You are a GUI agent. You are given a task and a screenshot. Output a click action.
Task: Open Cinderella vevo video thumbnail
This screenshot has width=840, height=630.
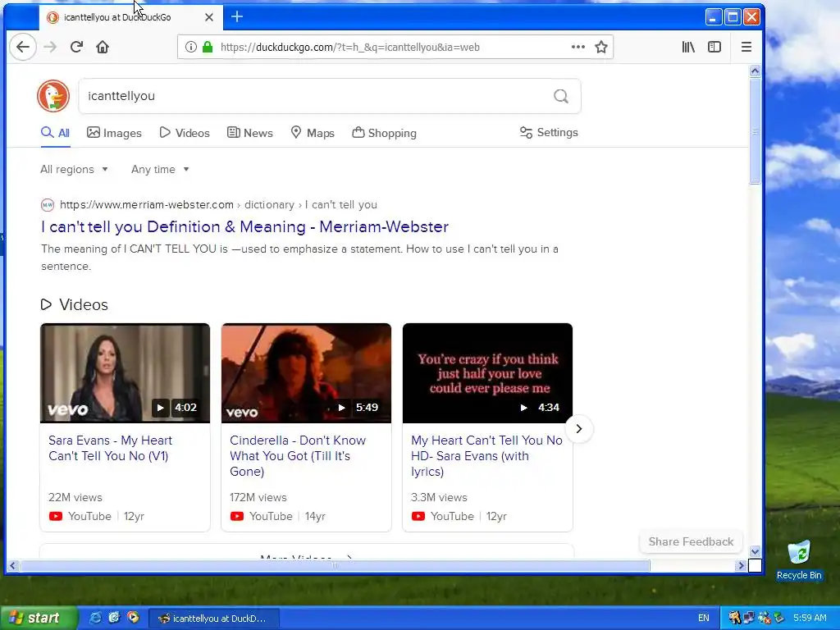(x=306, y=373)
